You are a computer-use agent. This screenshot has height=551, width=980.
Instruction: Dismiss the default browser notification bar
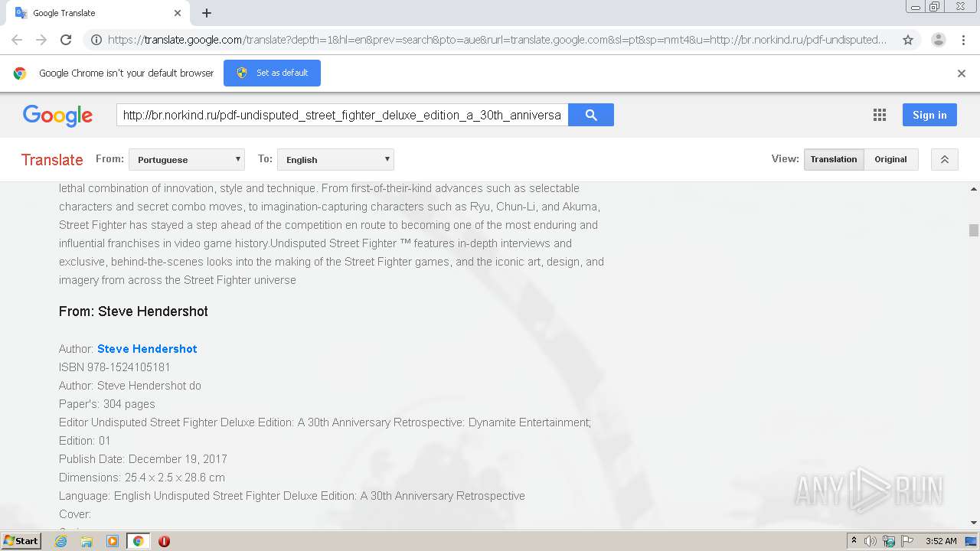click(962, 73)
